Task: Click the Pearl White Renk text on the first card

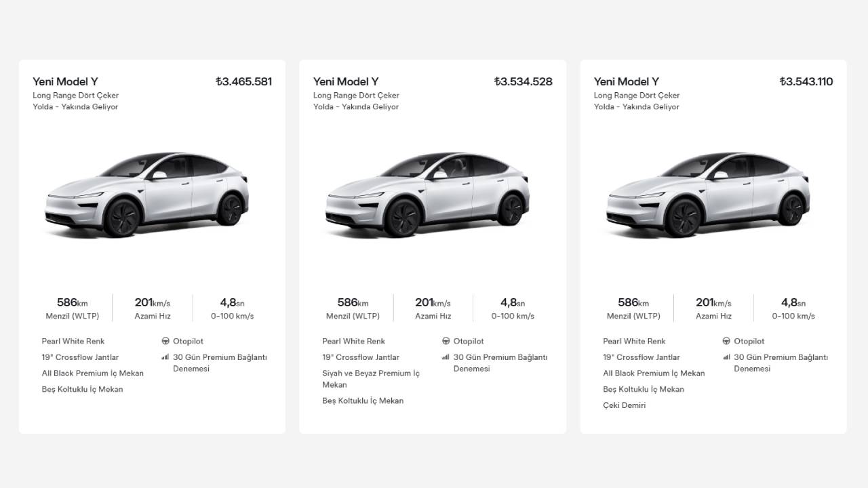Action: [x=73, y=341]
